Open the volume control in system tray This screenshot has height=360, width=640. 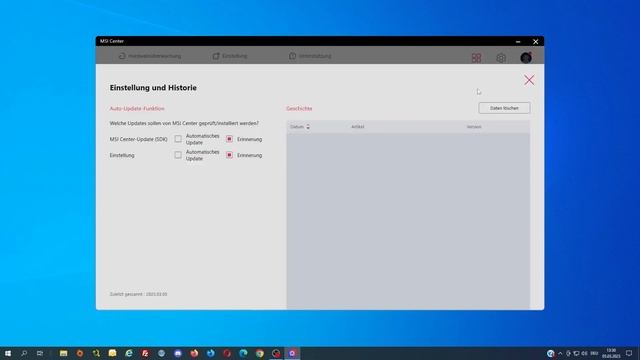(x=584, y=353)
